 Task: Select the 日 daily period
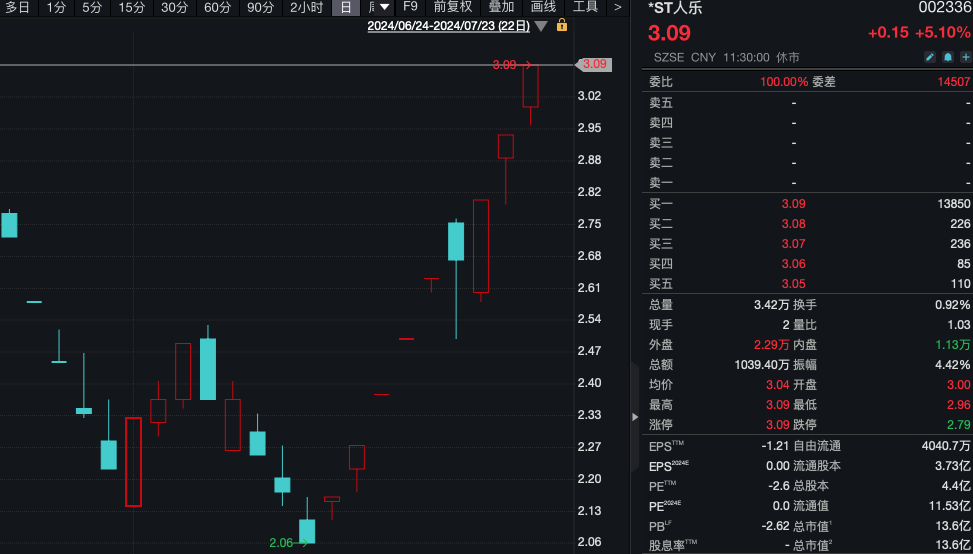[x=346, y=7]
